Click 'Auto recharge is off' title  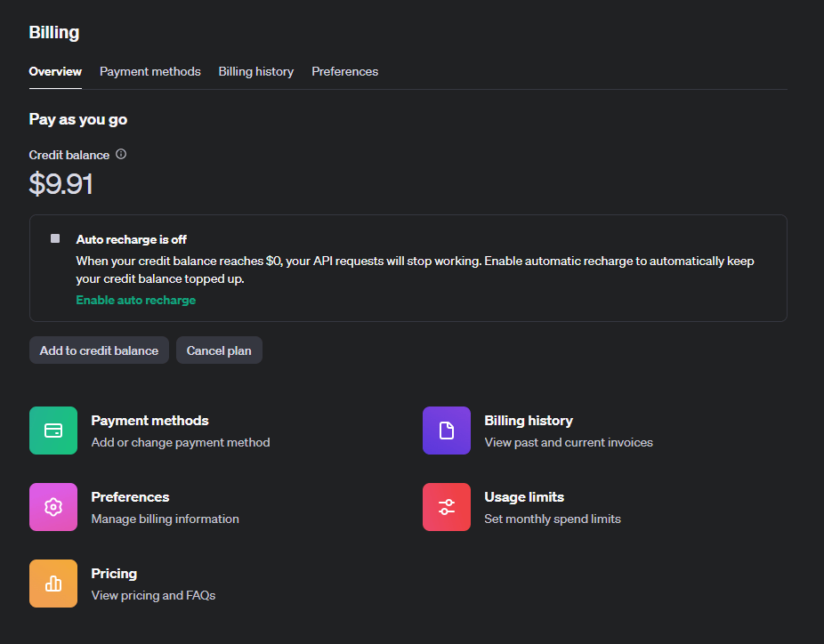[132, 239]
